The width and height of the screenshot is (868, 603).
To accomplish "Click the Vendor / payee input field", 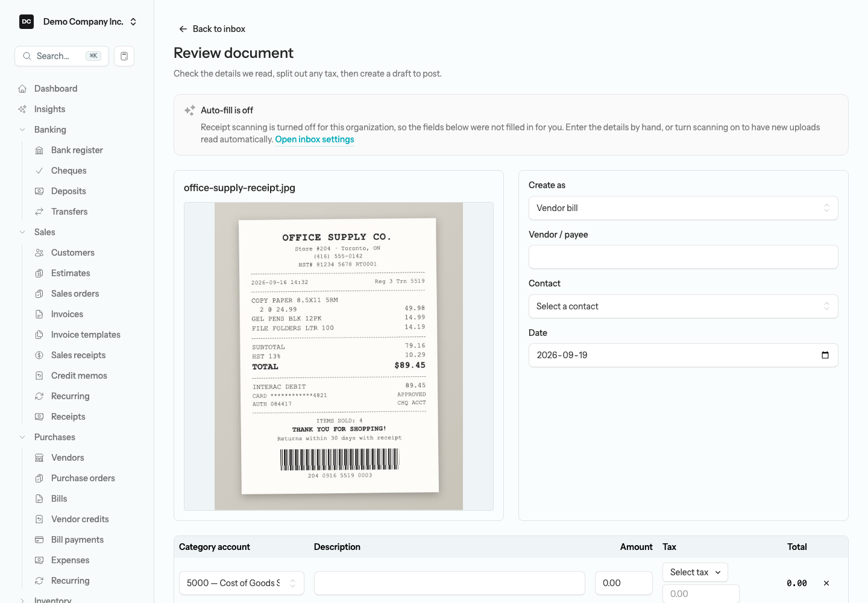I will (684, 257).
